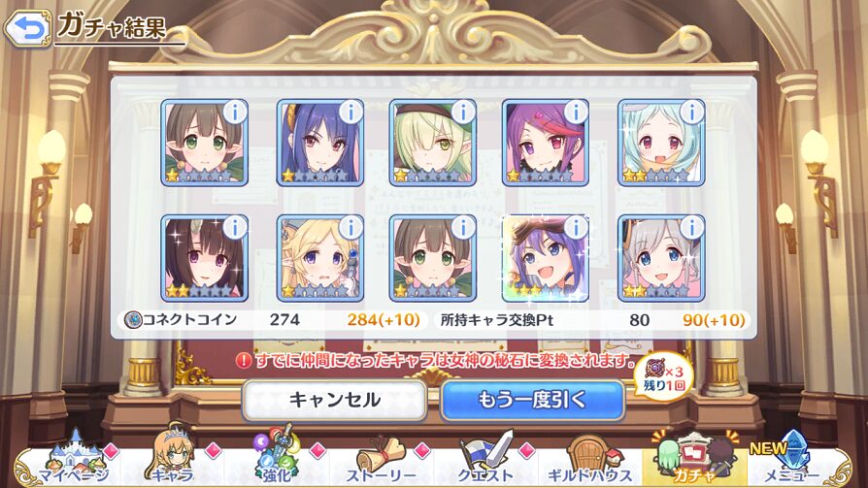
Task: Open info for the three-star goggles character
Action: (x=576, y=227)
